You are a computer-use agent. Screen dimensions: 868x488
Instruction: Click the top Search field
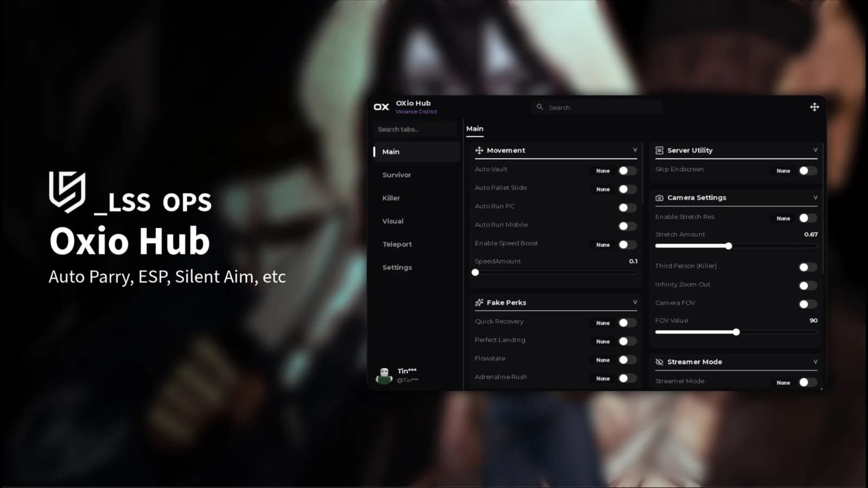click(x=597, y=107)
